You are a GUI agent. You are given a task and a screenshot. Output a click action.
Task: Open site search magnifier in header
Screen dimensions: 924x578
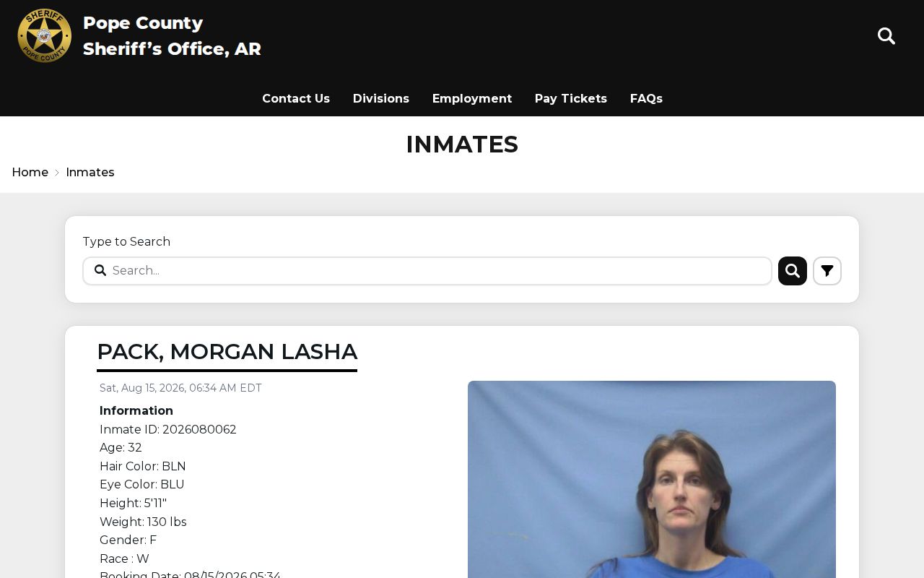(886, 36)
